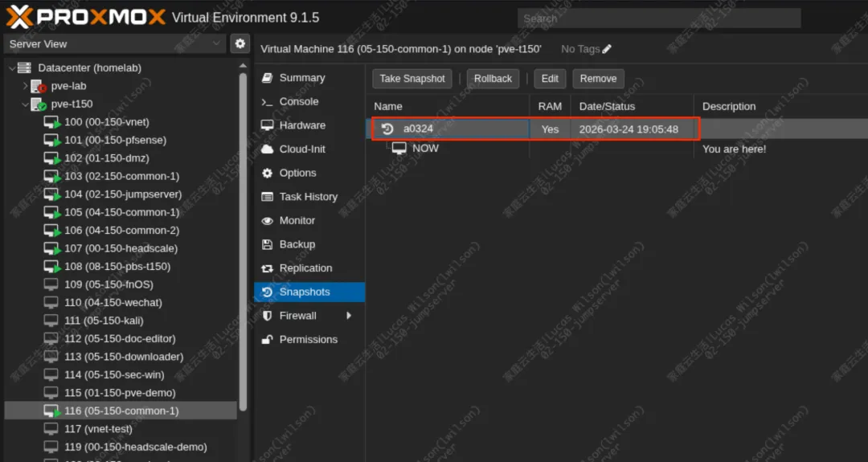Screen dimensions: 868x462
Task: Click the stopped VM icon for 109 (05-150-fnOS)
Action: (51, 284)
